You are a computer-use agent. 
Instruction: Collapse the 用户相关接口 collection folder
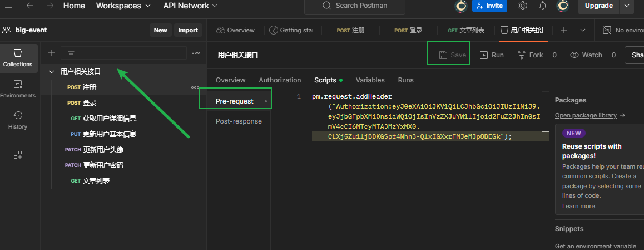tap(52, 72)
